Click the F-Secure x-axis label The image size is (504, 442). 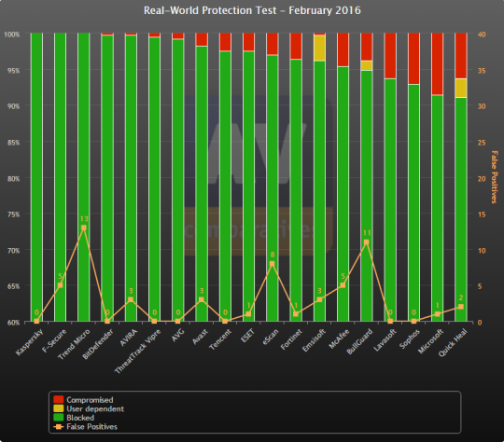point(54,340)
